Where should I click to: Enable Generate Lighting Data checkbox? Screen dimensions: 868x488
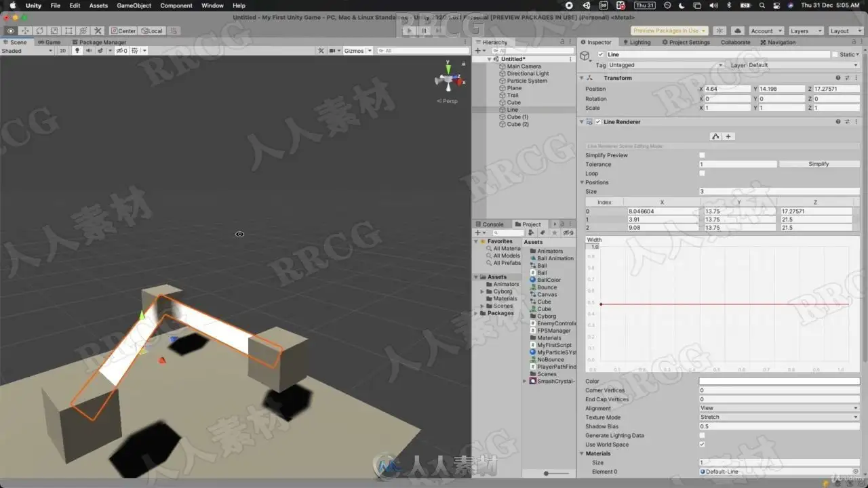click(x=702, y=436)
